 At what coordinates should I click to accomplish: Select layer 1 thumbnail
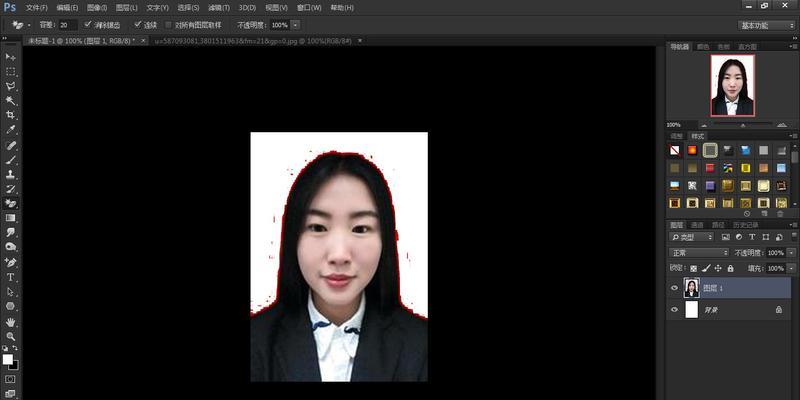pyautogui.click(x=691, y=288)
